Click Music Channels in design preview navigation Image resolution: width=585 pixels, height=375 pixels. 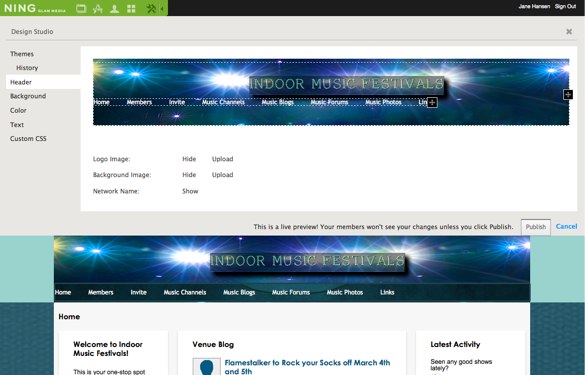click(x=223, y=102)
